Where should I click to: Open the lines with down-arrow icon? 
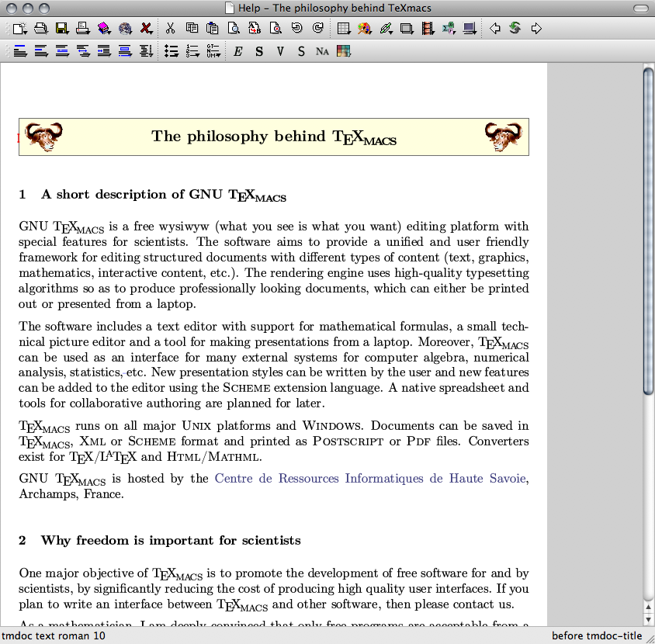point(146,51)
